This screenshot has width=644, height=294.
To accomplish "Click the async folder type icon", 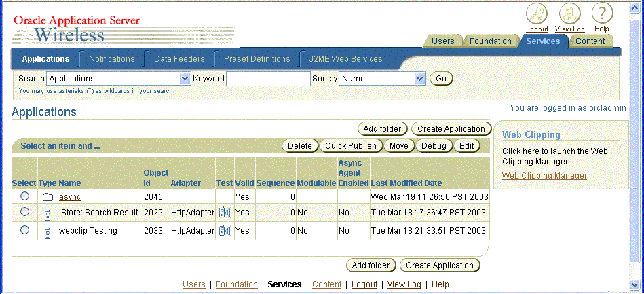I will tap(48, 197).
